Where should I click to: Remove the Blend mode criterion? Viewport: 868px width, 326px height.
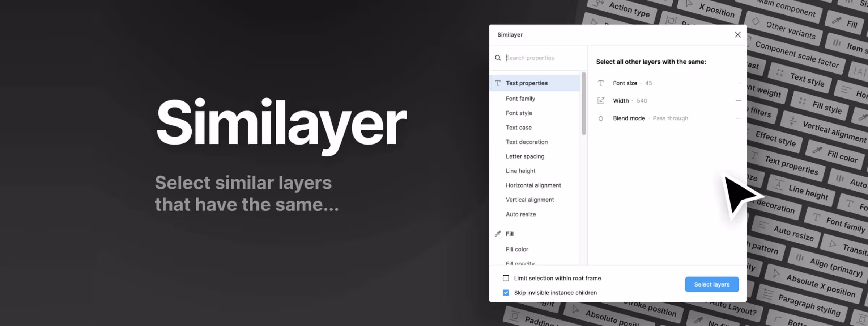point(738,118)
